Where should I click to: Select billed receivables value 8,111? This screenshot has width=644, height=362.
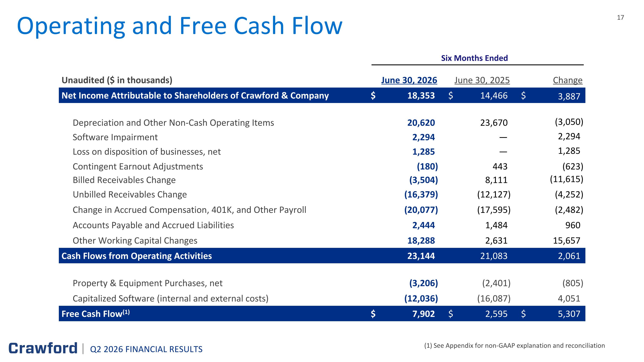click(496, 180)
